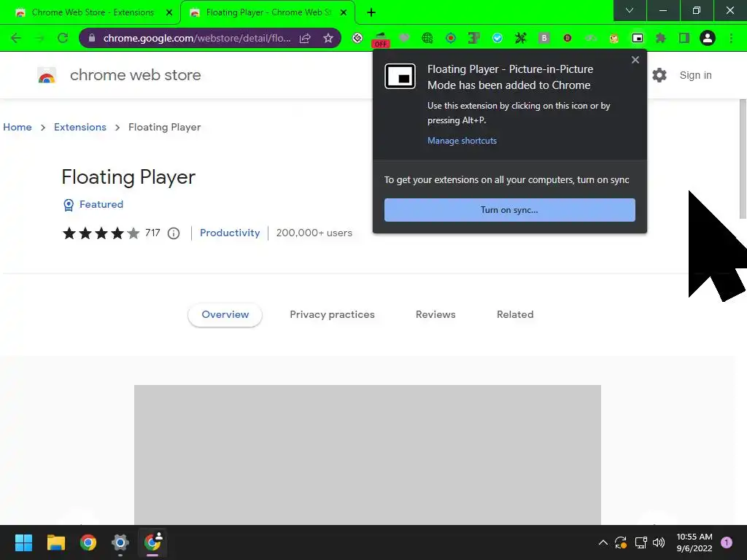Open the volume control in tray
Screen dimensions: 747x560
pos(659,542)
